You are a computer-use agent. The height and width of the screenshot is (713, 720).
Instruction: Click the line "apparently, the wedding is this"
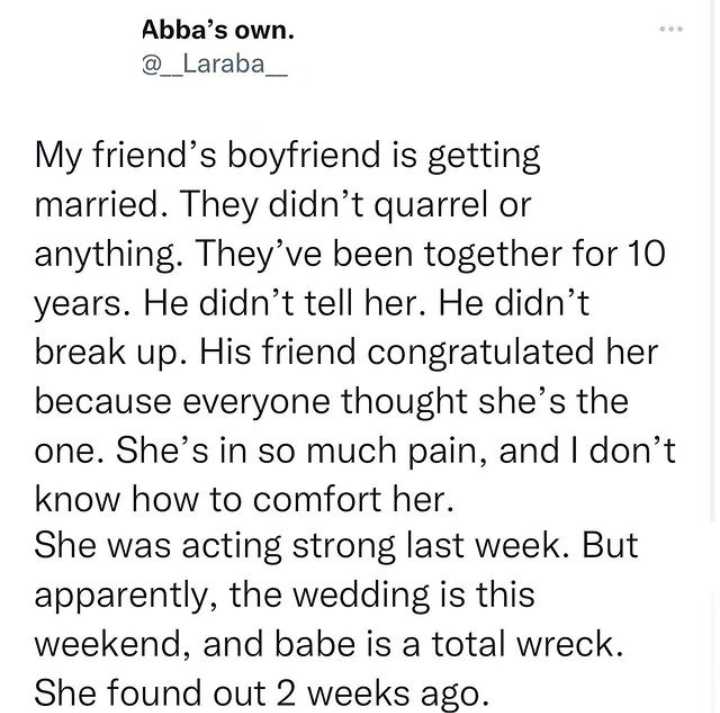pos(286,594)
